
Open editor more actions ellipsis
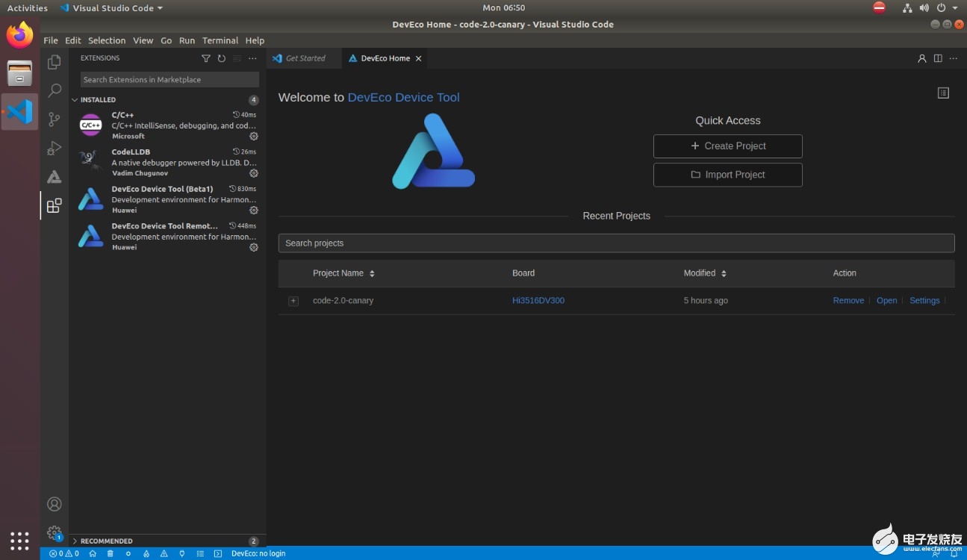tap(954, 58)
